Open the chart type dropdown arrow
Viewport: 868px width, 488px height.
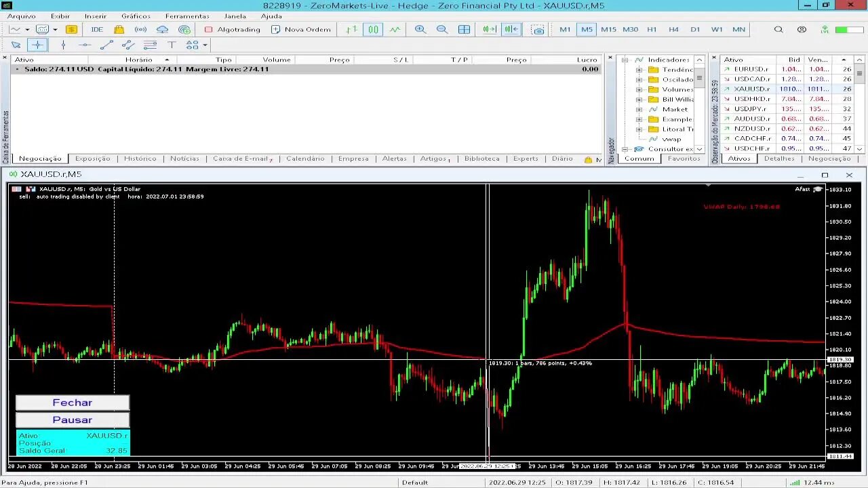point(27,30)
